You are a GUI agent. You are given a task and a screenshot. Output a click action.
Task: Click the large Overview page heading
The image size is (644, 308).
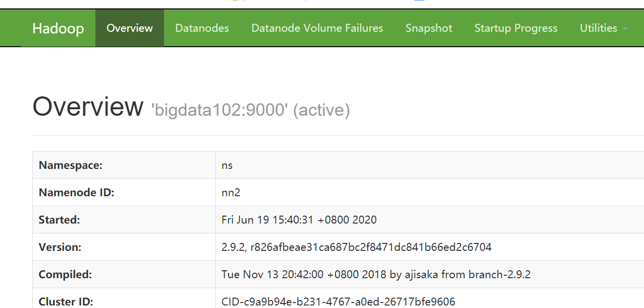pos(87,106)
